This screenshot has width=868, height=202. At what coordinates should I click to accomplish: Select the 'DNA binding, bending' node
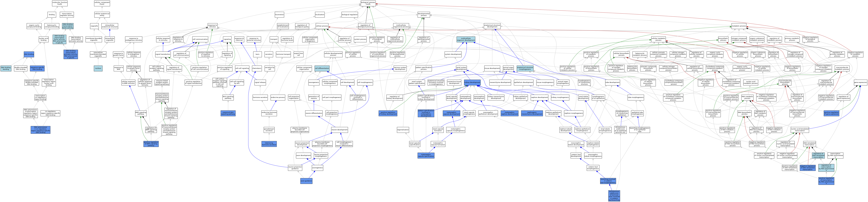pos(6,68)
